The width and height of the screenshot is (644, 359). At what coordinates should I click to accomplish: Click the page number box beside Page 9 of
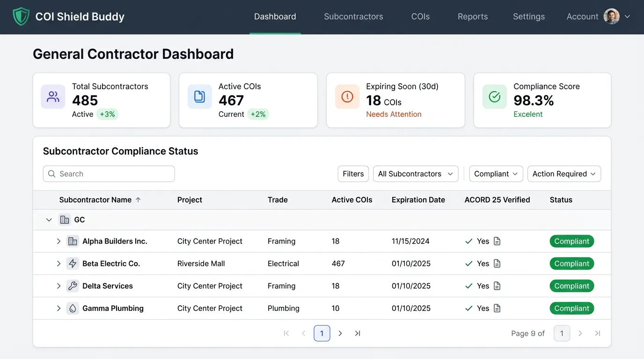[x=562, y=333]
